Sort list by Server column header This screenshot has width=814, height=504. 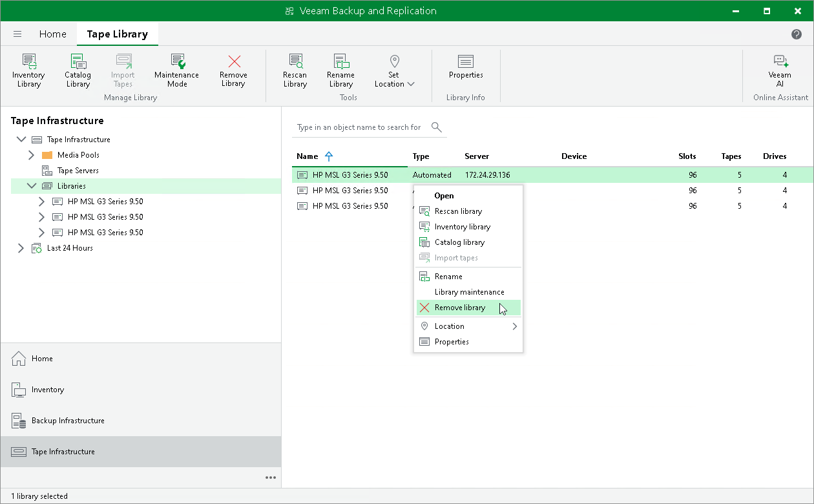click(477, 156)
